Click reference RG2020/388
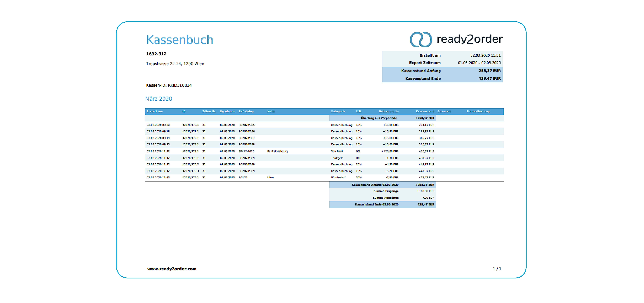Screen dimensions: 644x303 pos(247,145)
